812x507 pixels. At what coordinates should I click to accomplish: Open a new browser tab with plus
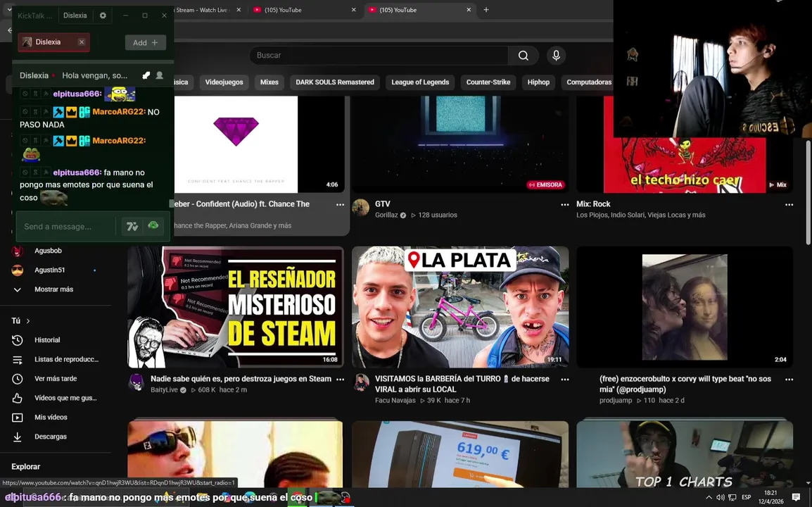coord(486,10)
